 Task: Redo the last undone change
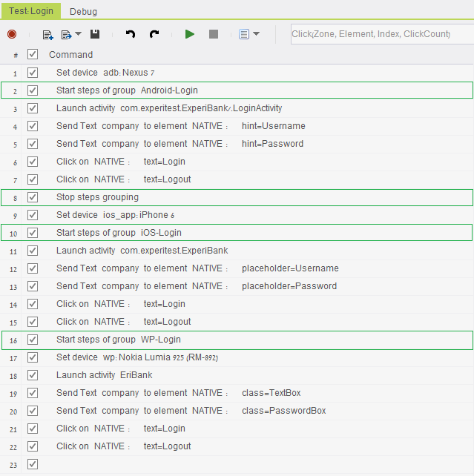(x=154, y=34)
